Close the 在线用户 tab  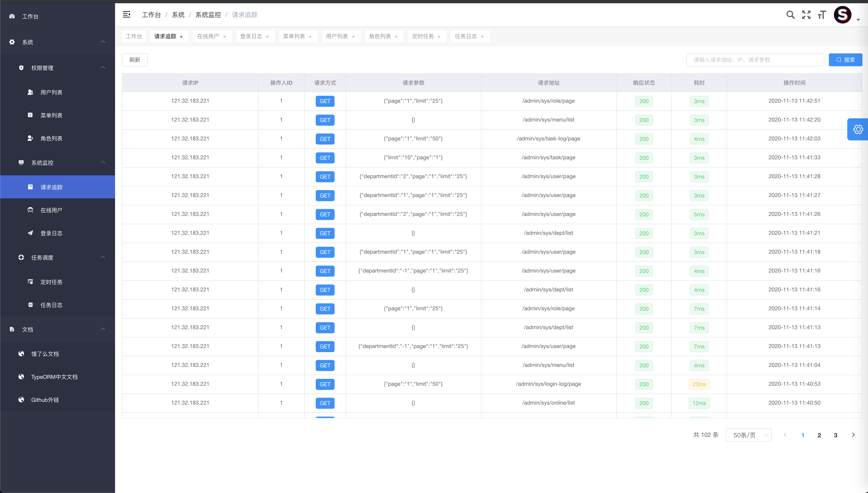click(224, 37)
